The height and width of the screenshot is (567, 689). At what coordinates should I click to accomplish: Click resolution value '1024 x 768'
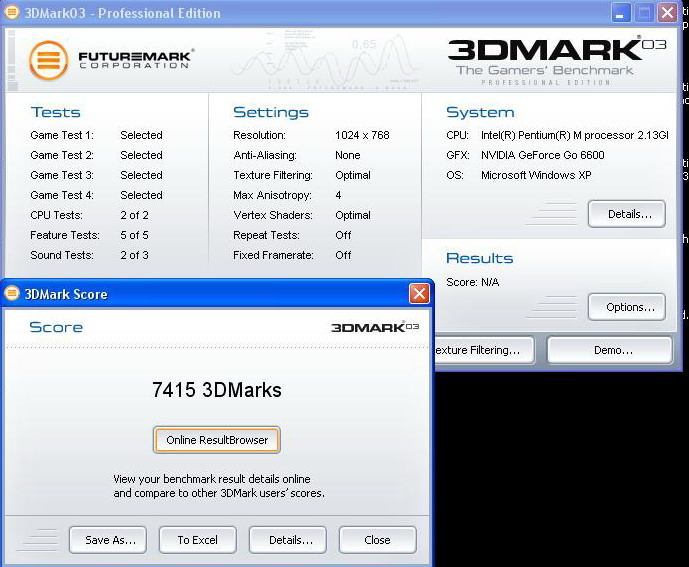click(x=362, y=135)
